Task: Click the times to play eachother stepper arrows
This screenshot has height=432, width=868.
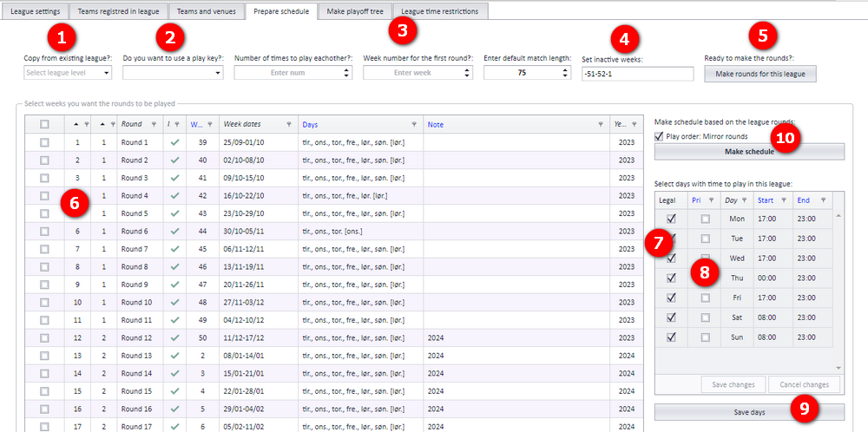Action: [346, 73]
